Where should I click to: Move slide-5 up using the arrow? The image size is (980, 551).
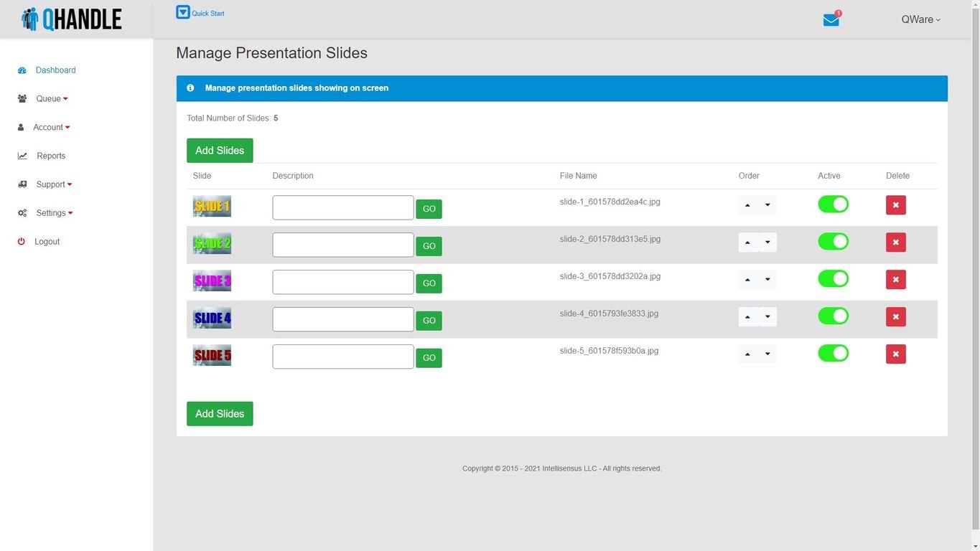point(747,354)
